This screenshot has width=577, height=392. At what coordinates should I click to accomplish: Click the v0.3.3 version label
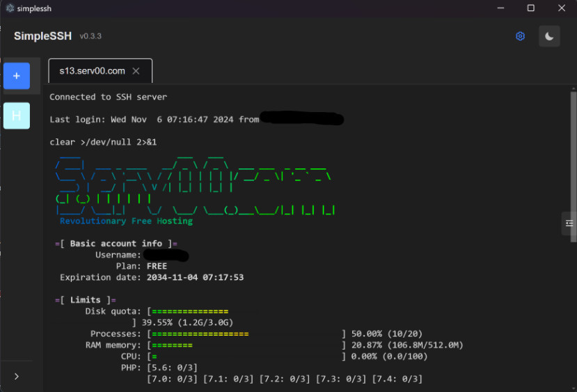[90, 36]
